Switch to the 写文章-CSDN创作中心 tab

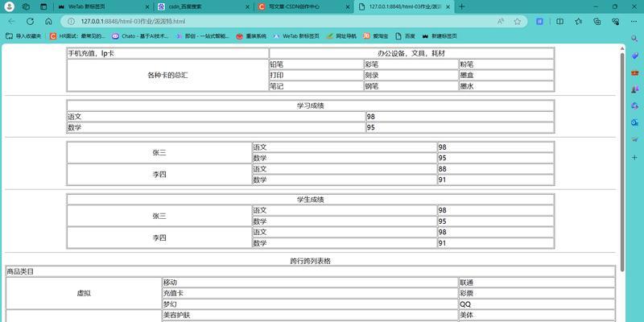coord(304,7)
